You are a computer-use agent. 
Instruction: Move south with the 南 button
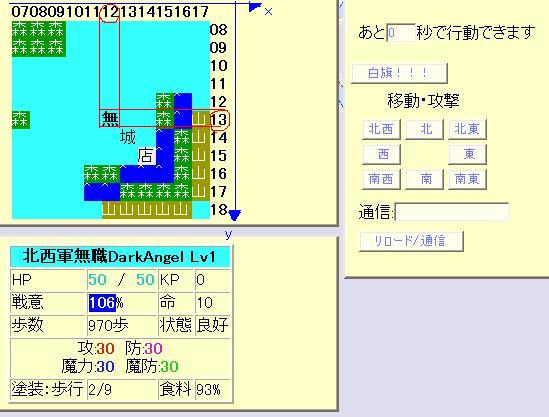pos(424,179)
